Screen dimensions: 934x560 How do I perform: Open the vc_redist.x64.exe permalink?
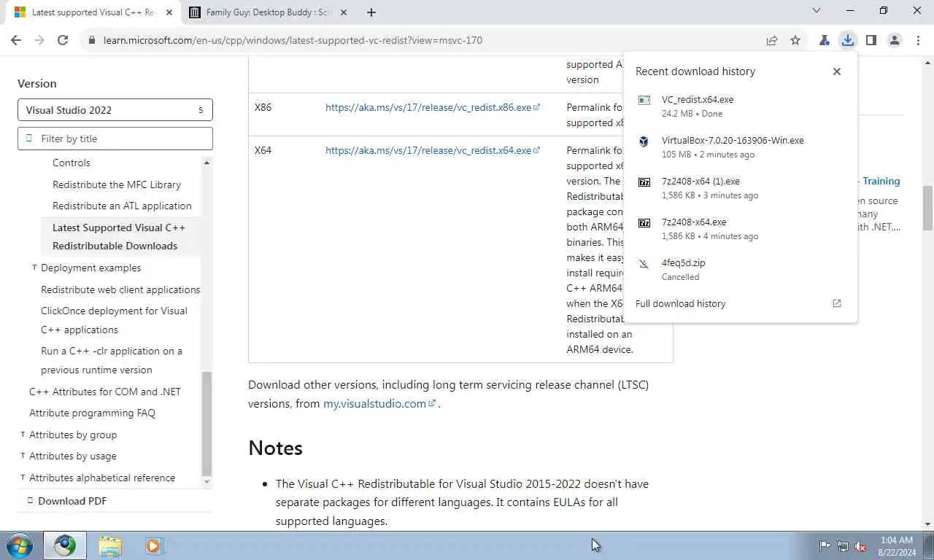click(x=433, y=150)
